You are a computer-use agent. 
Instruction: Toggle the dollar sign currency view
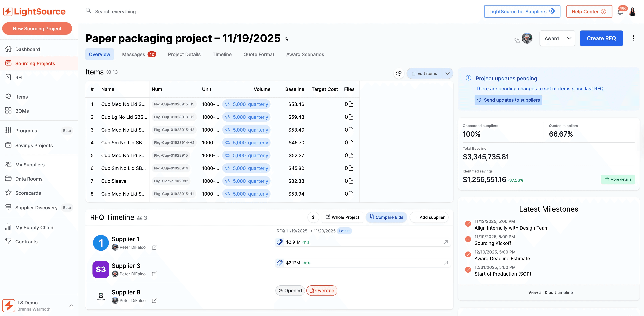point(313,217)
